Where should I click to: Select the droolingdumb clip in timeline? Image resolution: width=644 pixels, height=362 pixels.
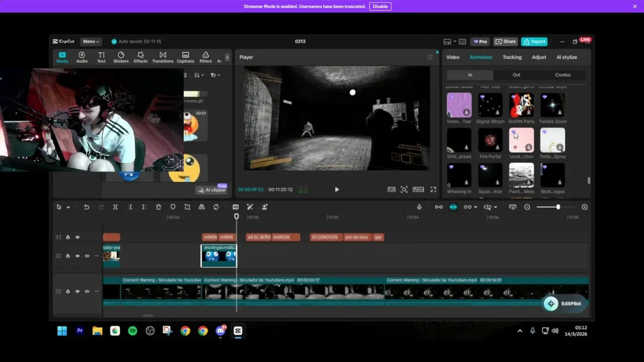point(219,256)
